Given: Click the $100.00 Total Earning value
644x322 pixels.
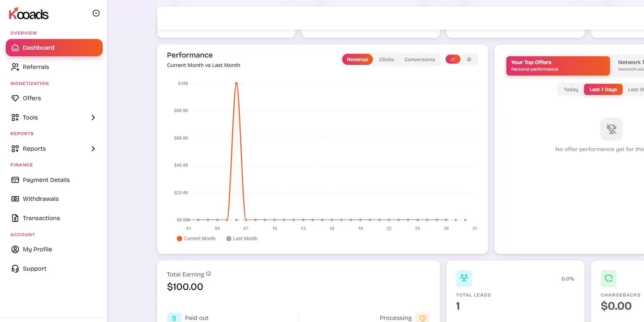Looking at the screenshot, I should coord(185,287).
